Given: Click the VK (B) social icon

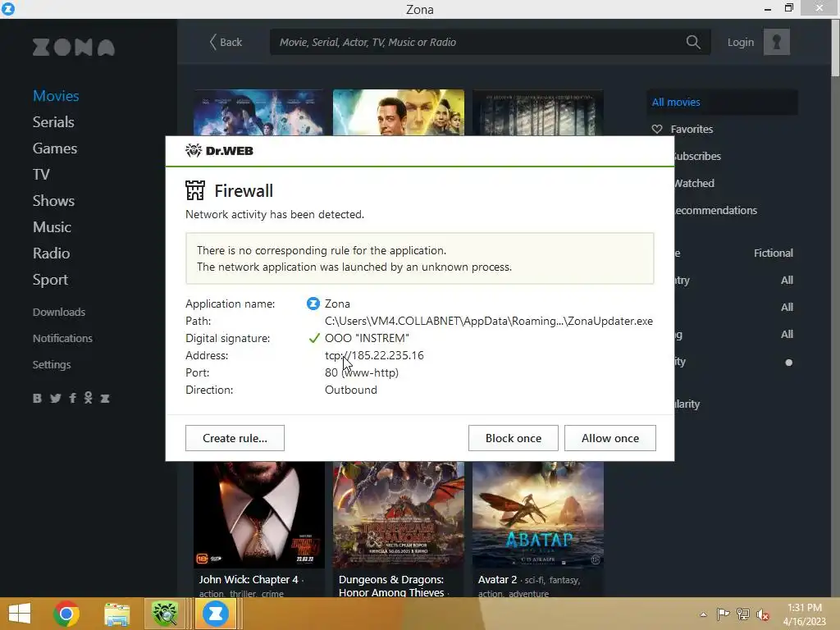Looking at the screenshot, I should tap(37, 398).
